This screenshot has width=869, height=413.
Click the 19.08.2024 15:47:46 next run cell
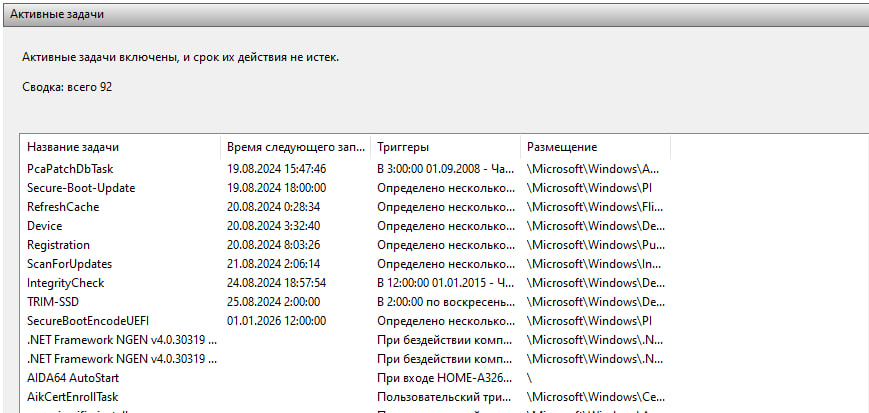277,169
